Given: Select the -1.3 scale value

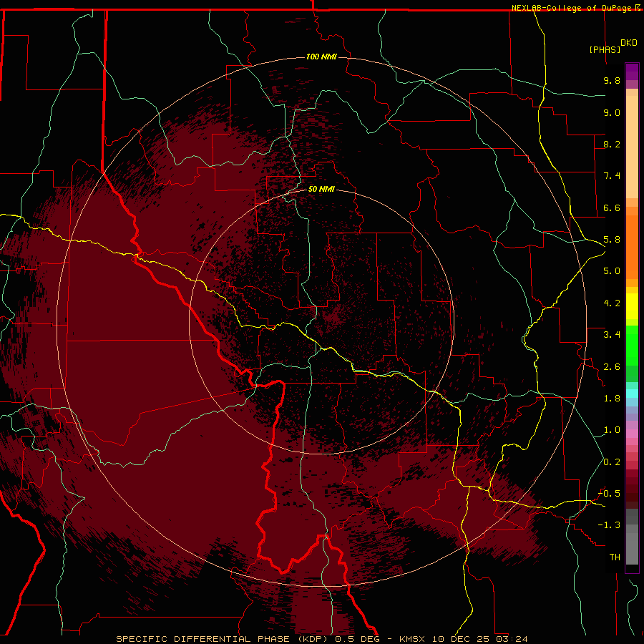Looking at the screenshot, I should 609,525.
